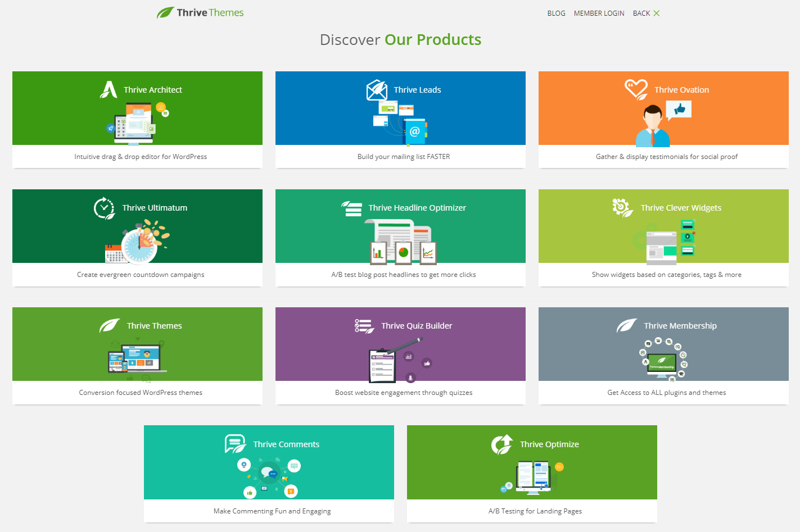
Task: Click the Thrive Ultimatum clock icon
Action: 104,208
